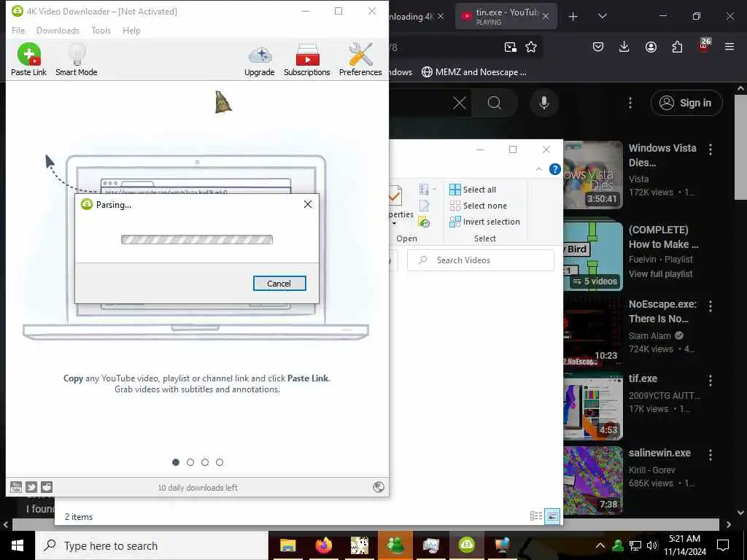The height and width of the screenshot is (560, 747).
Task: Start YouTube voice search microphone
Action: pyautogui.click(x=544, y=103)
